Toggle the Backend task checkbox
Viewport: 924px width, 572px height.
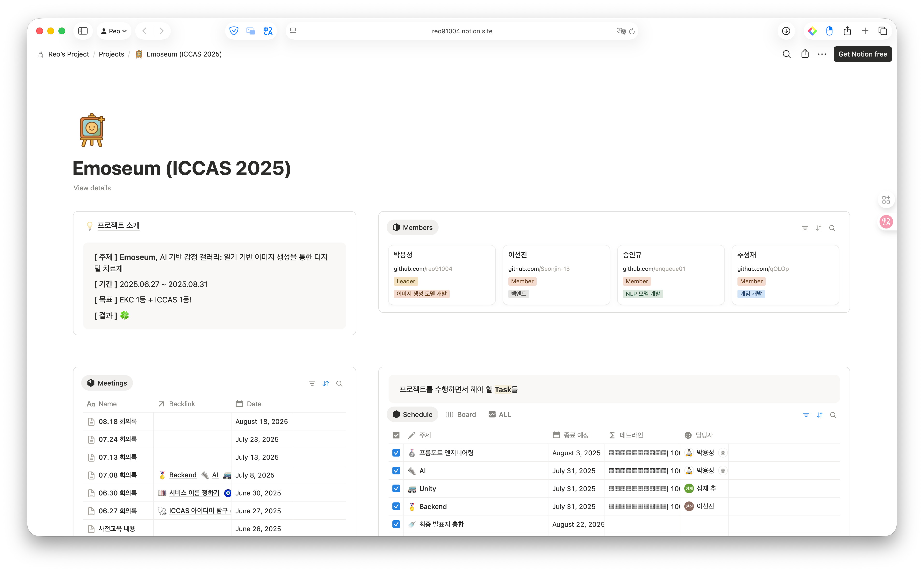tap(396, 506)
